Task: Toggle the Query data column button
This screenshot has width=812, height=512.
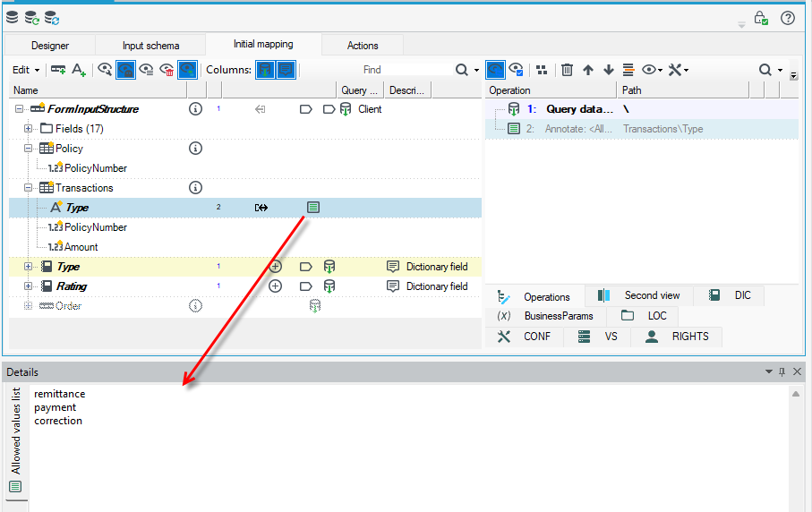Action: pos(265,70)
